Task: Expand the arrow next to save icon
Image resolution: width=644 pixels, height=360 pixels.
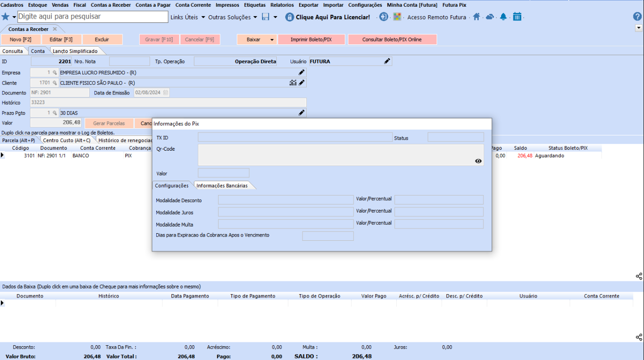Action: [x=275, y=17]
